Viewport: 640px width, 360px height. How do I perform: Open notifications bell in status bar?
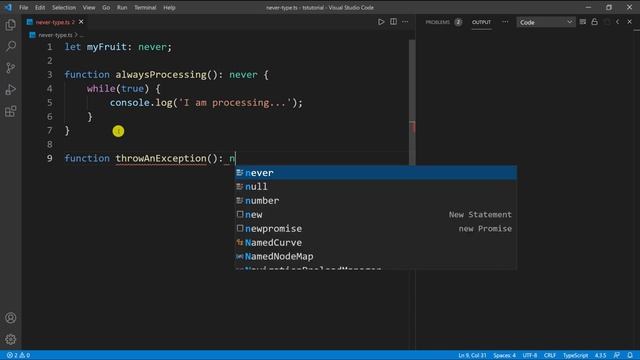tap(630, 355)
